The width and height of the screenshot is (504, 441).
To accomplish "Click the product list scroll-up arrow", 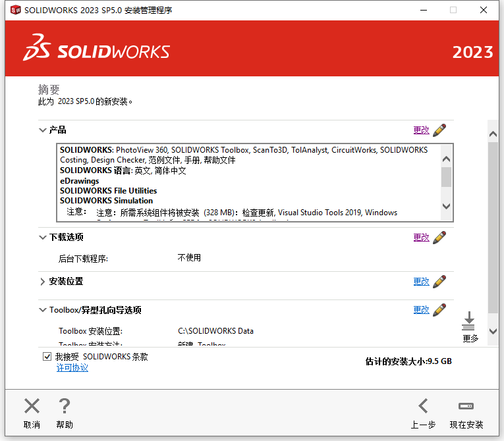I will point(446,159).
